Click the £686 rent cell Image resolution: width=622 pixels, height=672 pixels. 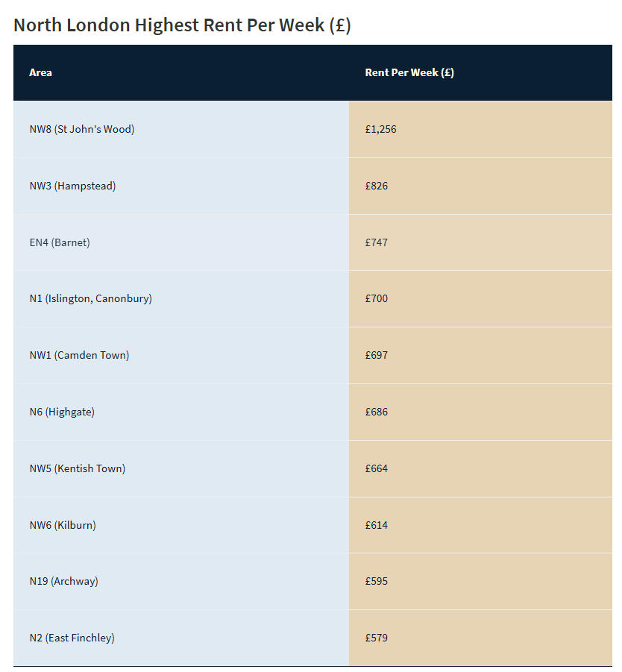[x=480, y=412]
